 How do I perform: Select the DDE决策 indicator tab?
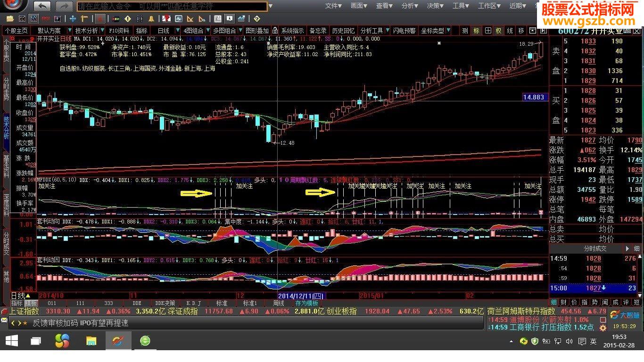pyautogui.click(x=165, y=303)
